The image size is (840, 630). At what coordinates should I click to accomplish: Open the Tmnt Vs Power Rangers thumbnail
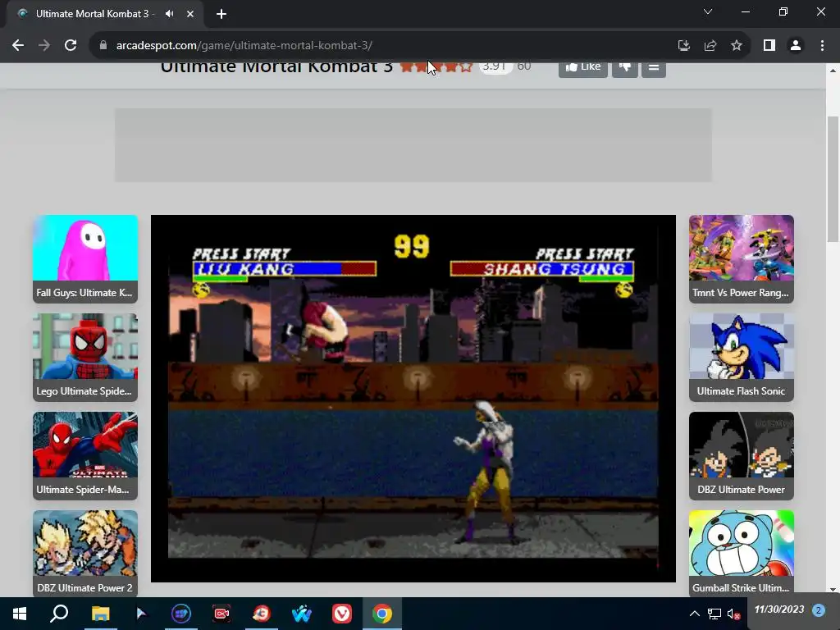[742, 258]
